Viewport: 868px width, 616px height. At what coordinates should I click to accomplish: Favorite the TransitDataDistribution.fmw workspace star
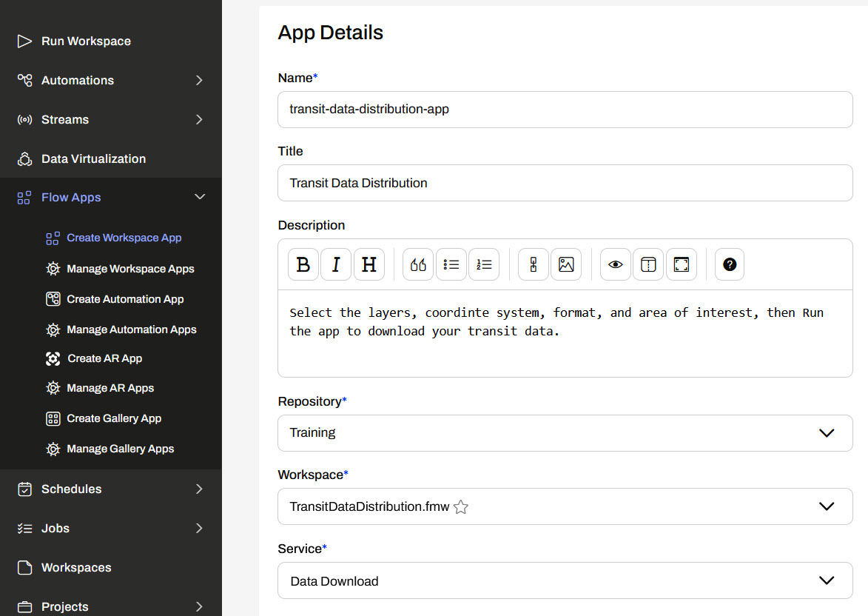[x=461, y=507]
